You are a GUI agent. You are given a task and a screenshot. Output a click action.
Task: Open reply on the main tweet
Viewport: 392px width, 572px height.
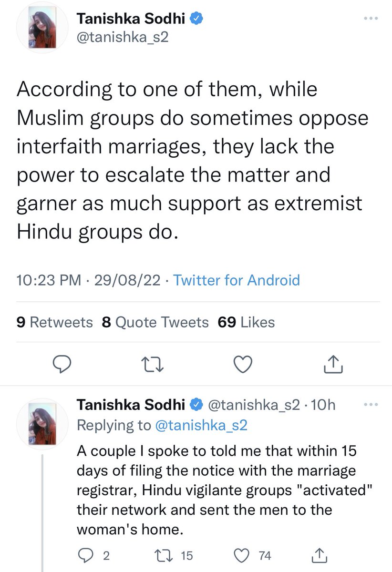tap(62, 365)
